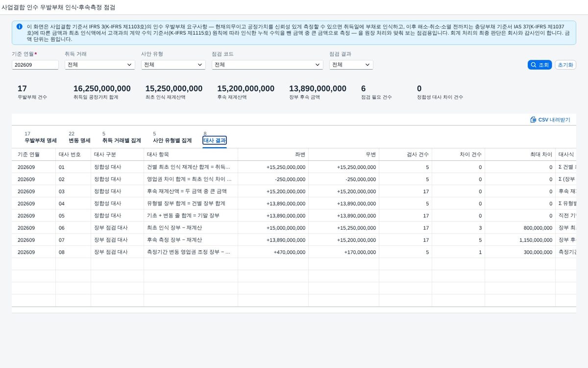Click the 좌변 column header
This screenshot has height=368, width=588.
point(273,155)
